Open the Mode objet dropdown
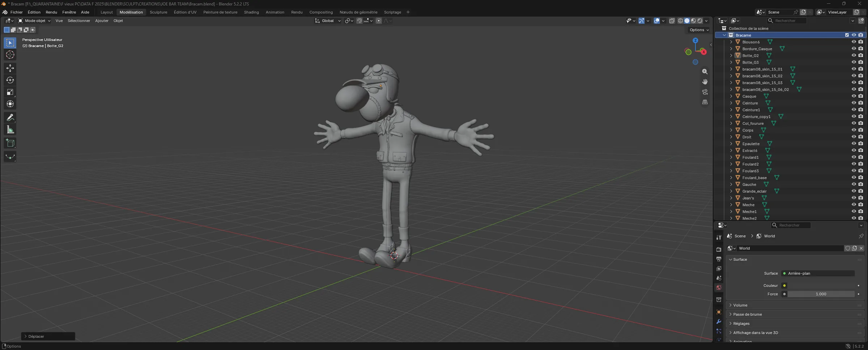 tap(34, 21)
